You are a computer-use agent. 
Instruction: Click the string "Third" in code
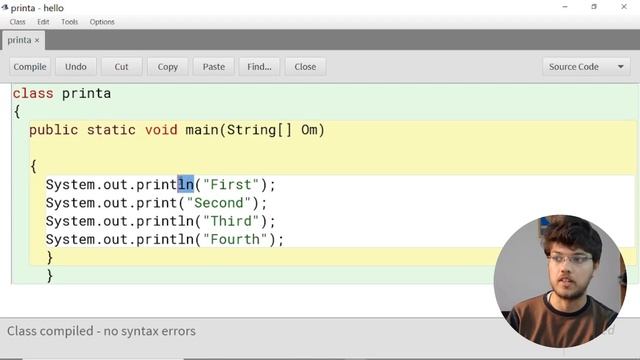(231, 221)
